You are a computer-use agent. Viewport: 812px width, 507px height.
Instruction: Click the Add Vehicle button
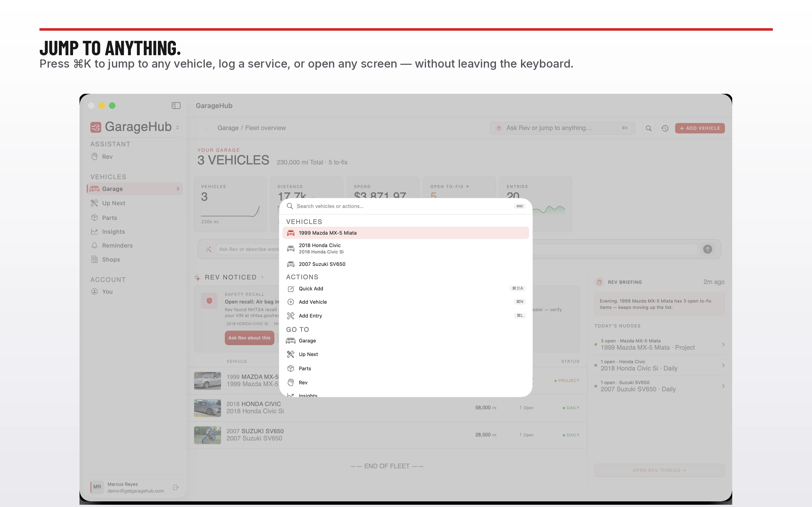point(700,128)
